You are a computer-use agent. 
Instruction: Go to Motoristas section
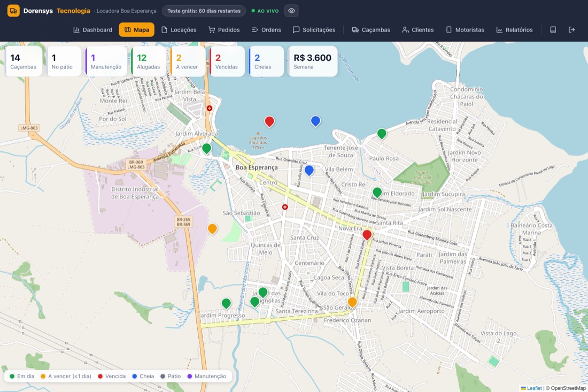coord(465,29)
